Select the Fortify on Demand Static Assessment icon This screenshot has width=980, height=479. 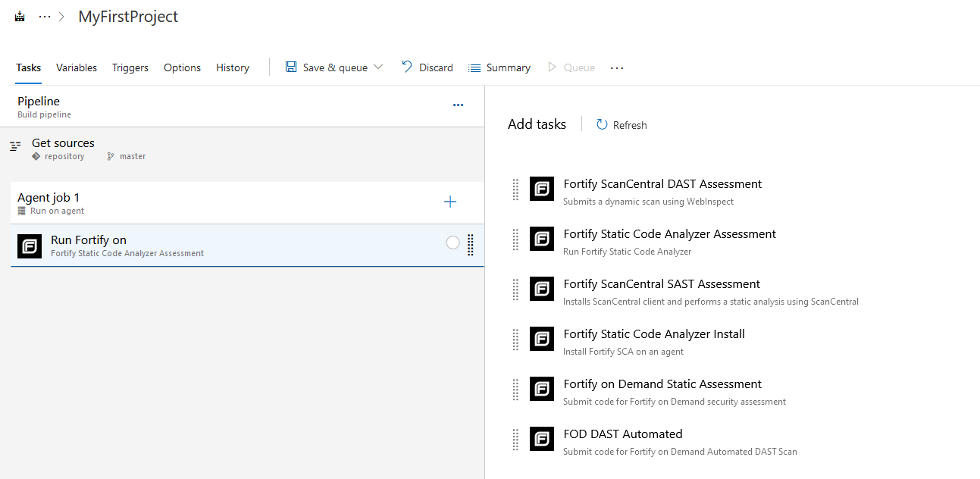pyautogui.click(x=541, y=389)
